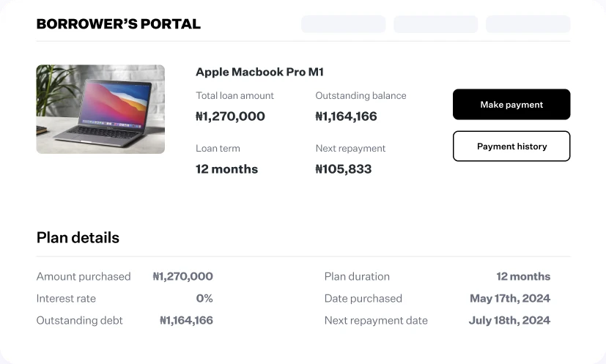This screenshot has height=364, width=606.
Task: Click the Macbook Pro product photo
Action: pyautogui.click(x=100, y=109)
